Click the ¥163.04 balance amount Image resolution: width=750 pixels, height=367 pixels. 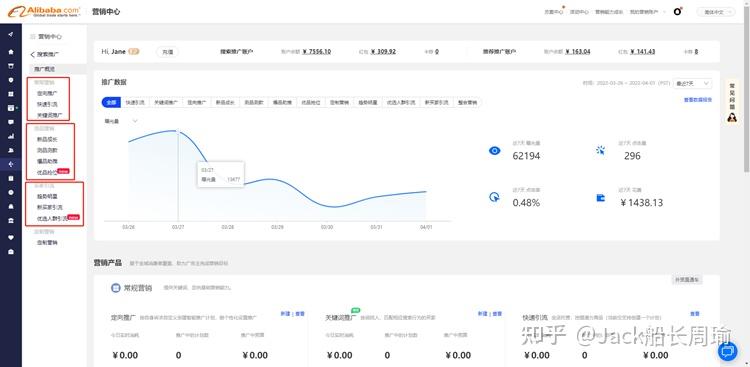[x=577, y=52]
